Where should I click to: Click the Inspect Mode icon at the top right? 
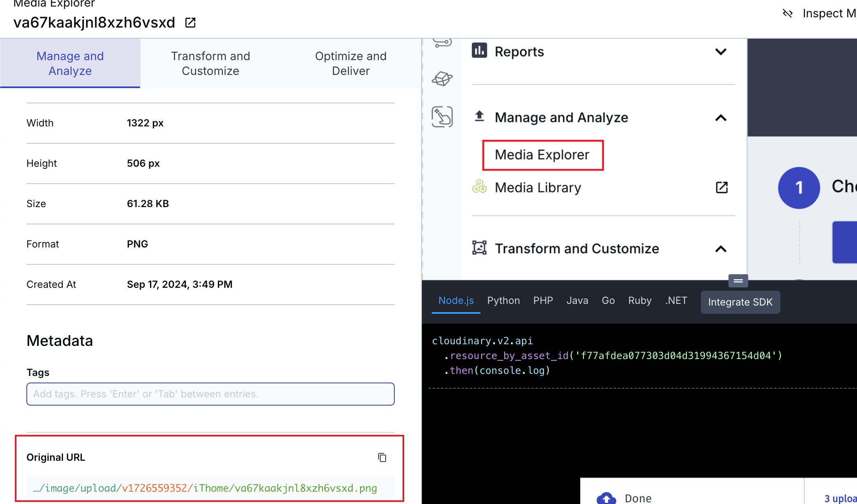tap(787, 14)
